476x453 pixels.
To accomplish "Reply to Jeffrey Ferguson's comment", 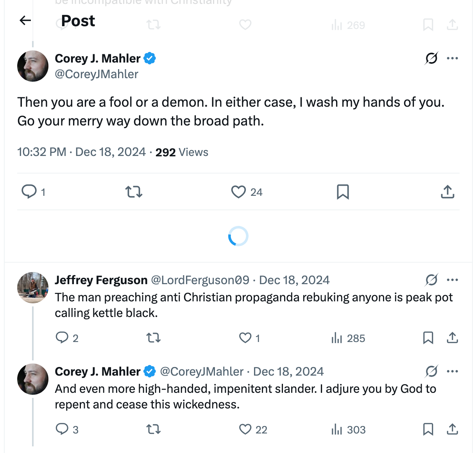I will 62,338.
